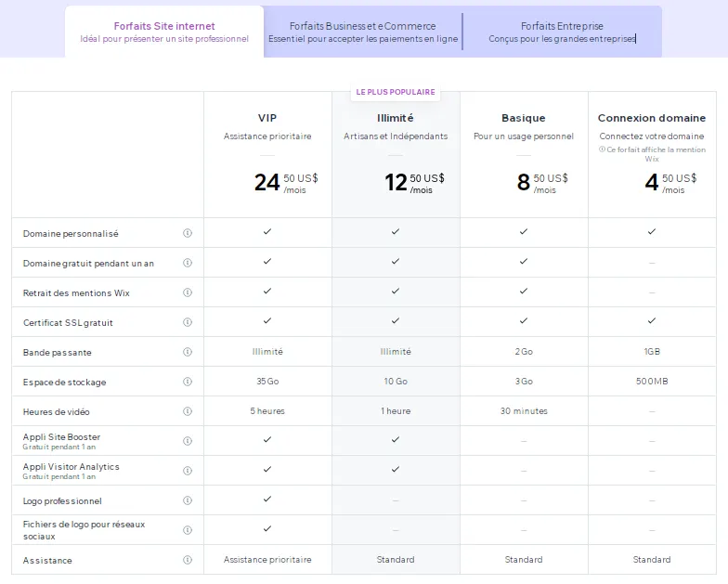Show info tooltip for Certificat SSL gratuit
The image size is (728, 584).
(x=188, y=322)
